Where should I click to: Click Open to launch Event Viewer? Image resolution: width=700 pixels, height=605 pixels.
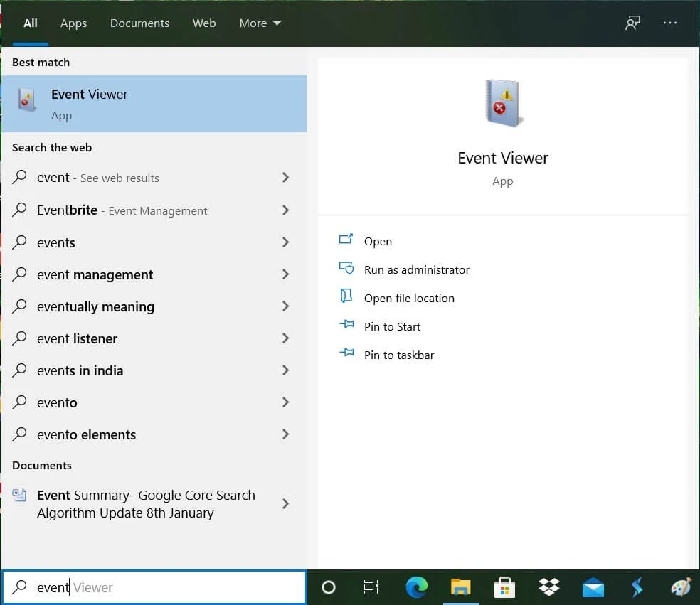[x=378, y=241]
